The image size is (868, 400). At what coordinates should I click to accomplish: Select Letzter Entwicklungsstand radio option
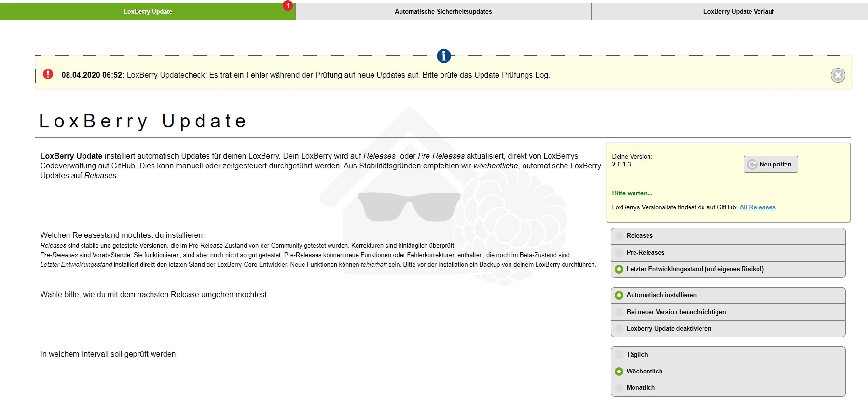(728, 269)
